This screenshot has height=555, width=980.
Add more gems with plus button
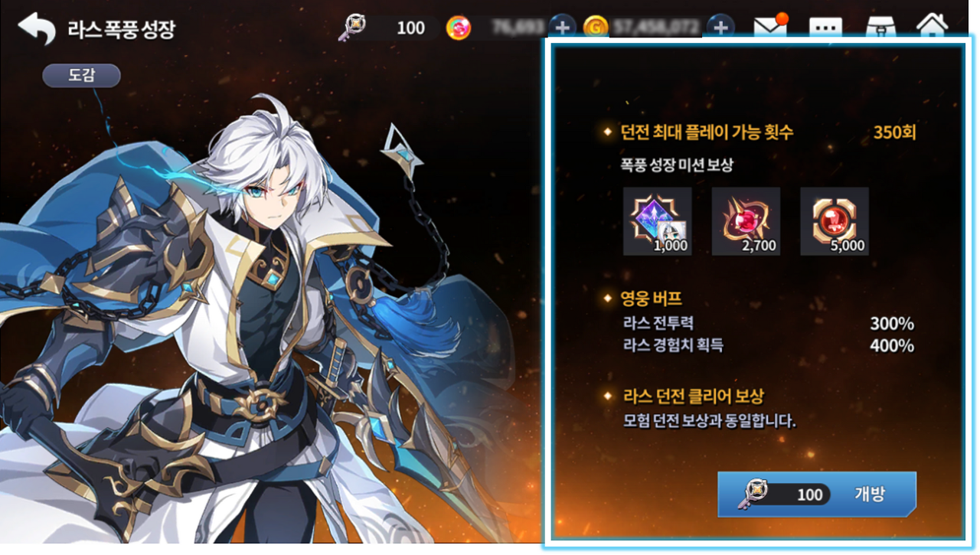[563, 28]
